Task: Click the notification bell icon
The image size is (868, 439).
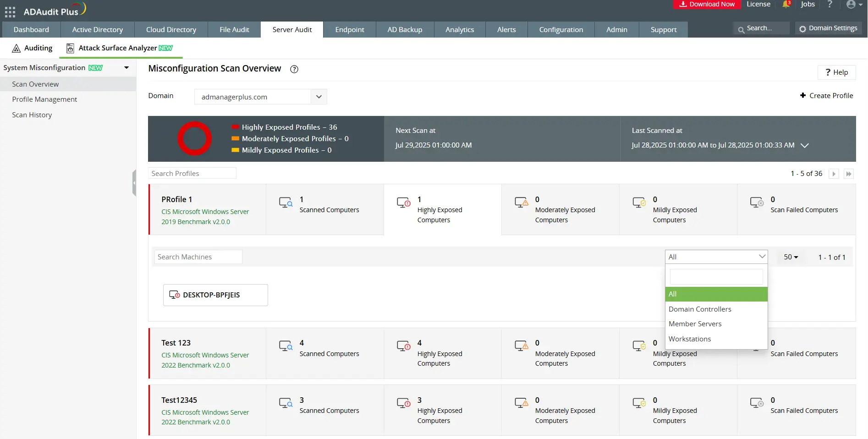Action: [786, 5]
